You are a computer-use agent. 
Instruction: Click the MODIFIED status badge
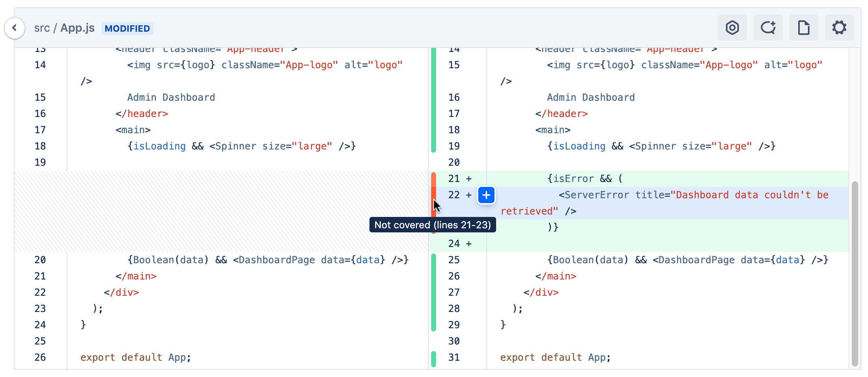coord(127,28)
